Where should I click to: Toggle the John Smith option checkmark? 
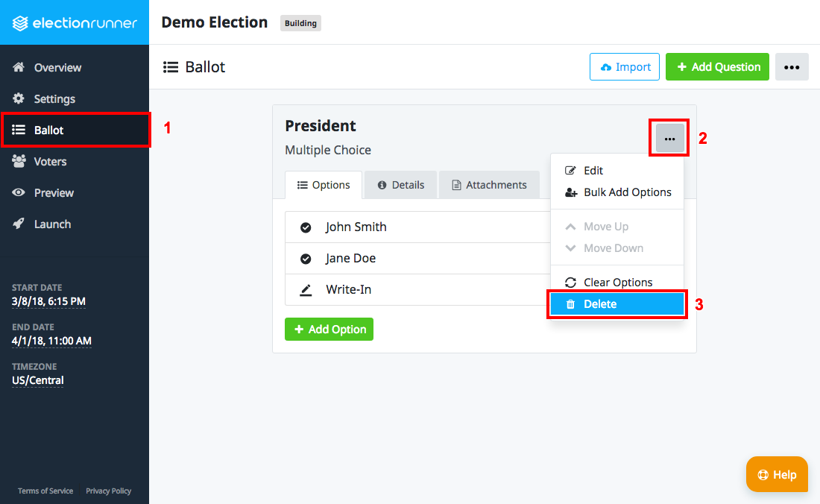click(x=306, y=227)
